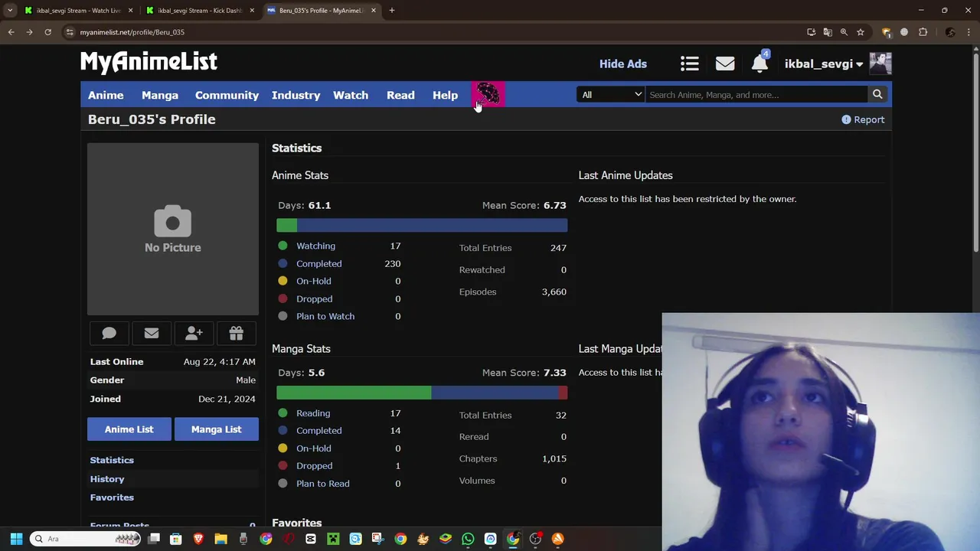The height and width of the screenshot is (551, 980).
Task: Click the No Picture profile placeholder
Action: pos(173,229)
